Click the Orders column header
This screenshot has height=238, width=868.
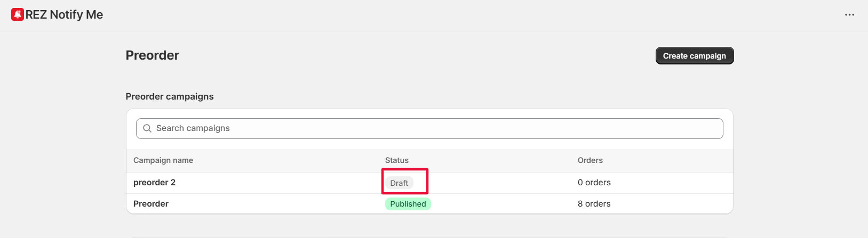[590, 160]
